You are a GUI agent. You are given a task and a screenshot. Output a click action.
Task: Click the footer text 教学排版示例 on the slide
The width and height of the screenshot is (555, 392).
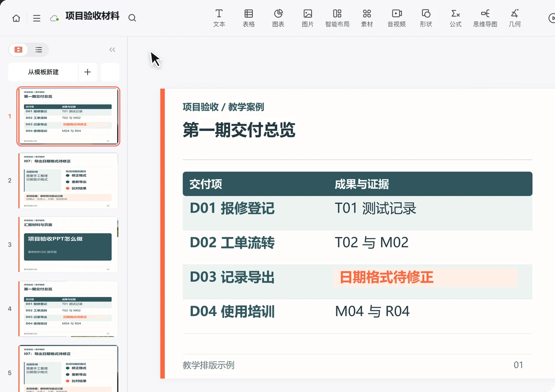coord(209,365)
